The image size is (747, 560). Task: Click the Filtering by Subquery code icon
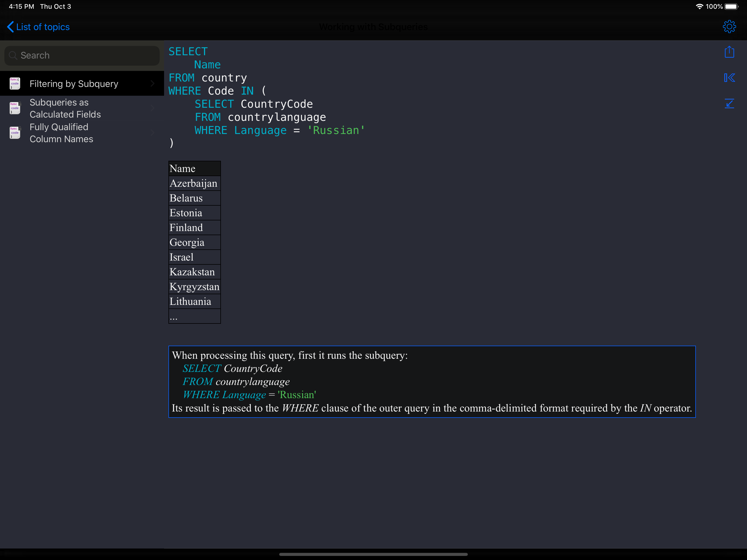[x=15, y=83]
